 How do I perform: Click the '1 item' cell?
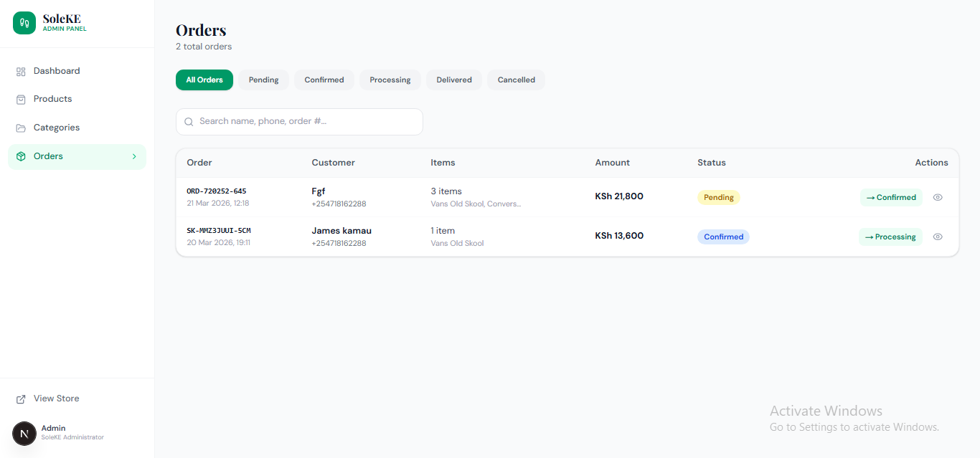[x=443, y=231]
